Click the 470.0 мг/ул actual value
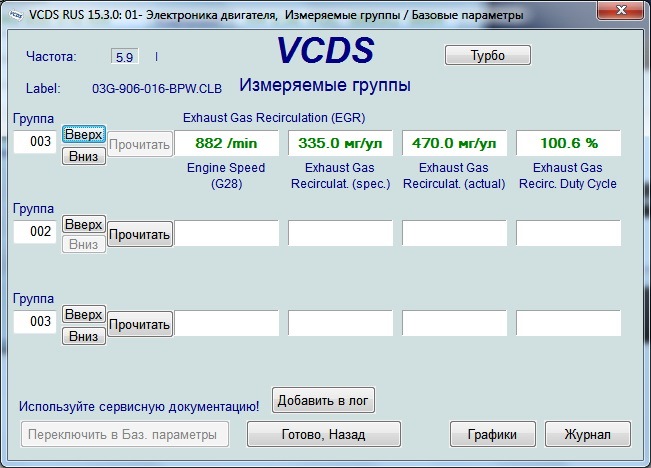This screenshot has width=651, height=468. point(454,143)
